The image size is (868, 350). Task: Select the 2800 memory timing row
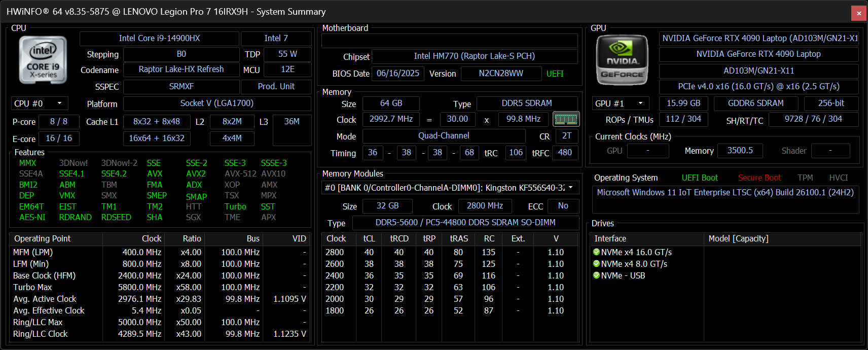click(450, 252)
